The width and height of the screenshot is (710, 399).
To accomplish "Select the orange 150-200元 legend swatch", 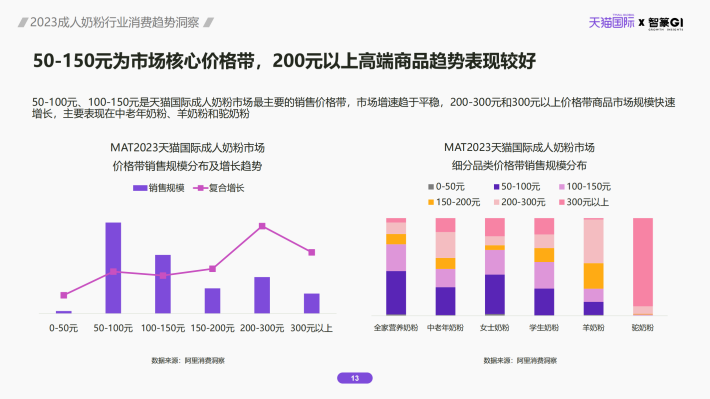I will (431, 202).
